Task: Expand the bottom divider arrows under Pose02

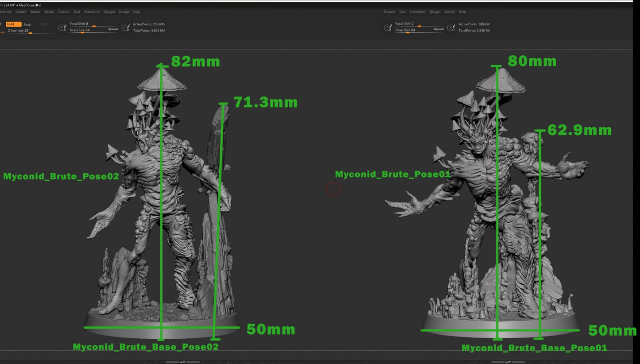Action: (182, 362)
